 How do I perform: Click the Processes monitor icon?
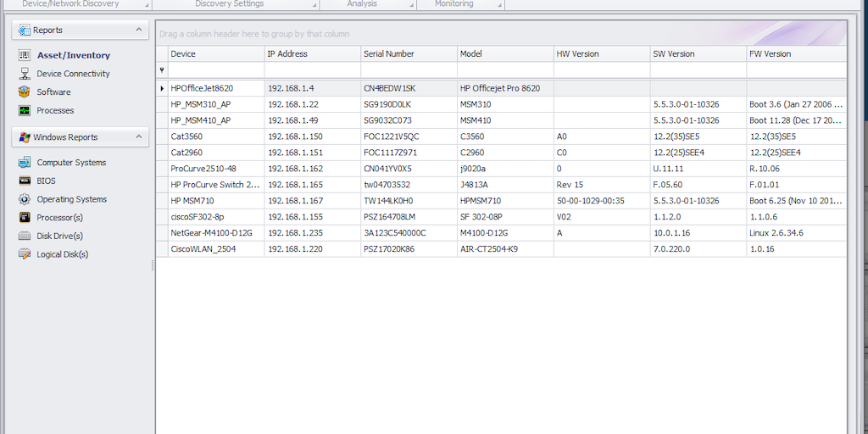(x=25, y=110)
